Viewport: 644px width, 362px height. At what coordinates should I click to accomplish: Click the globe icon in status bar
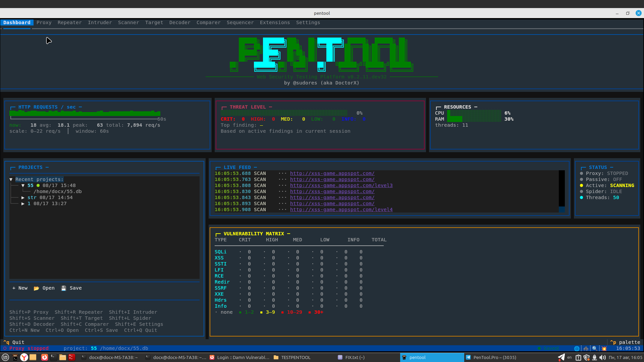[577, 348]
